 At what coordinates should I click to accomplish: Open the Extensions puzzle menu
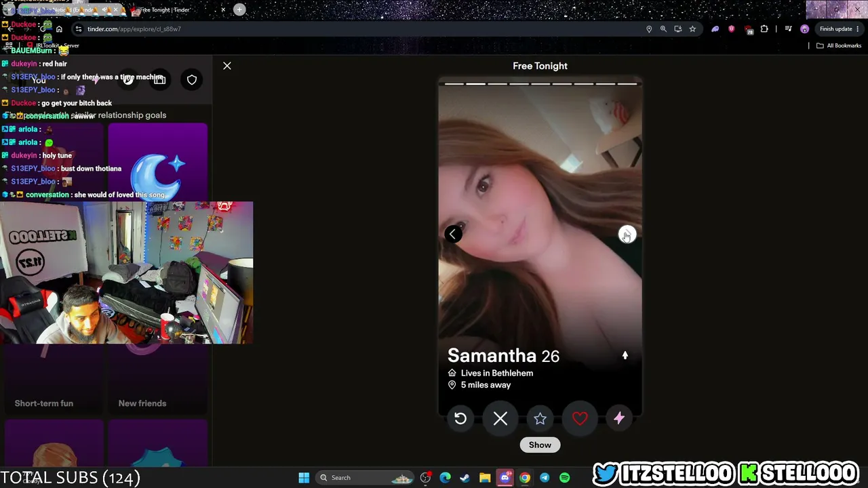[x=764, y=29]
